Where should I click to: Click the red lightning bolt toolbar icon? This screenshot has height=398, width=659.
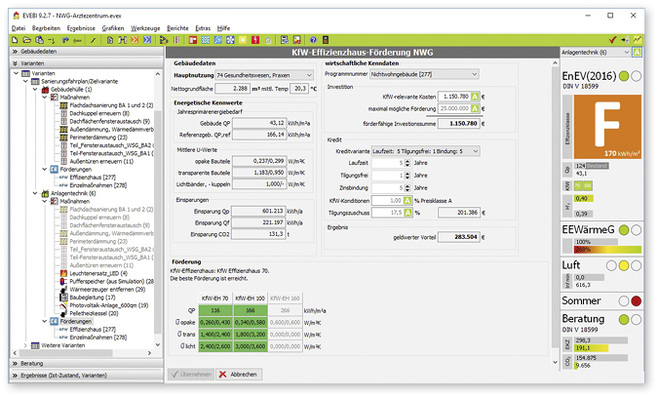[x=255, y=40]
